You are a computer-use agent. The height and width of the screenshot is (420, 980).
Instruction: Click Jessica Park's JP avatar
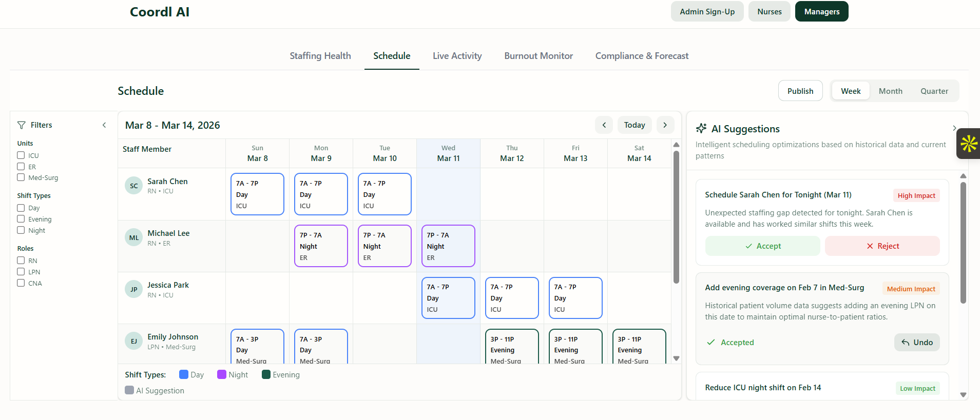point(133,289)
